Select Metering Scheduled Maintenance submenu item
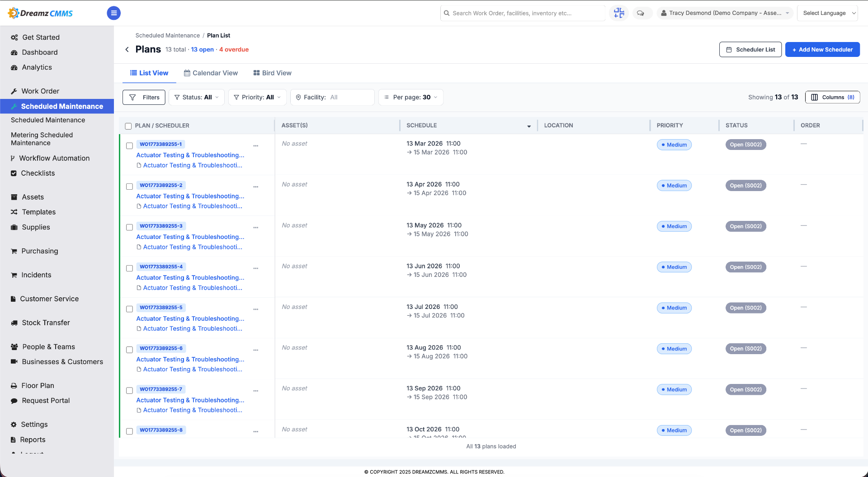Image resolution: width=868 pixels, height=477 pixels. (x=42, y=139)
